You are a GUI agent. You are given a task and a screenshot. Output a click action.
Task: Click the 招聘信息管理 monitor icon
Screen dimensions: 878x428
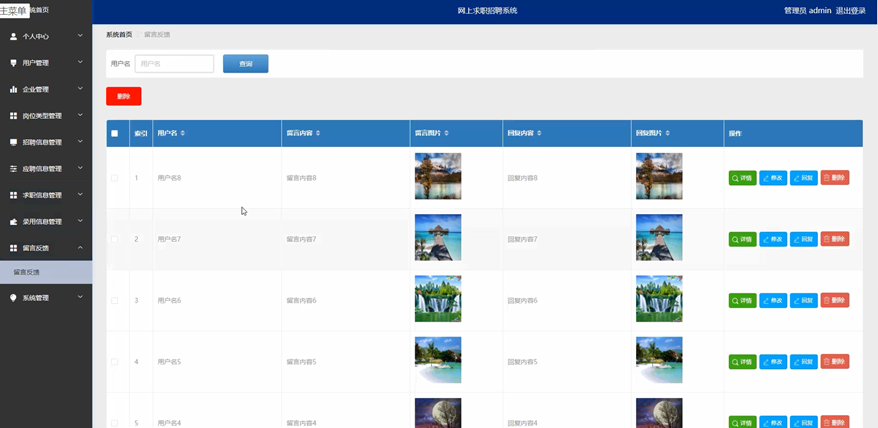tap(13, 142)
